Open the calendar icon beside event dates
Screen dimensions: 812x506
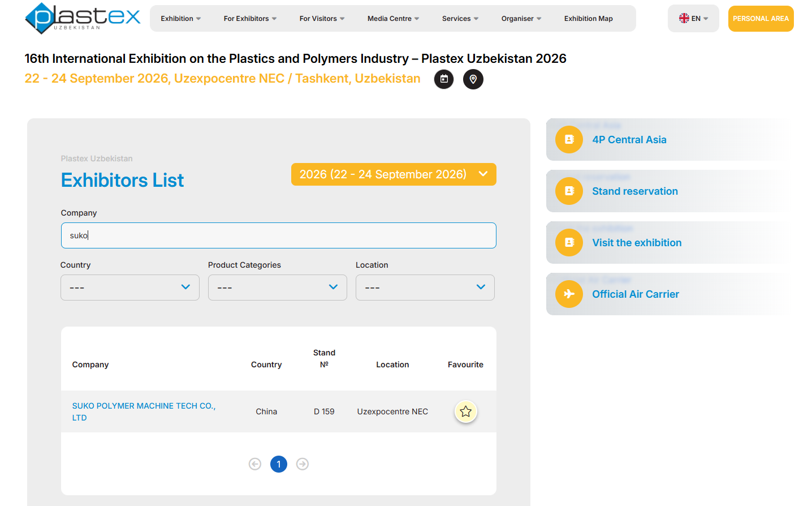[444, 79]
